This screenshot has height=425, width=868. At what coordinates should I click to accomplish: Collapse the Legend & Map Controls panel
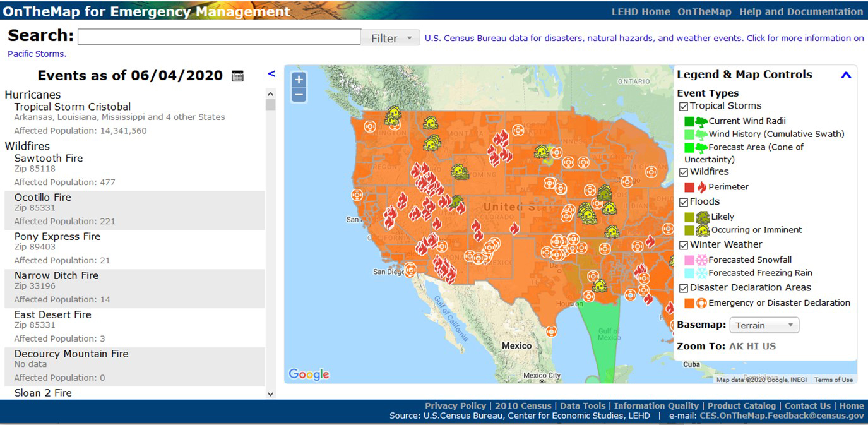pyautogui.click(x=846, y=75)
